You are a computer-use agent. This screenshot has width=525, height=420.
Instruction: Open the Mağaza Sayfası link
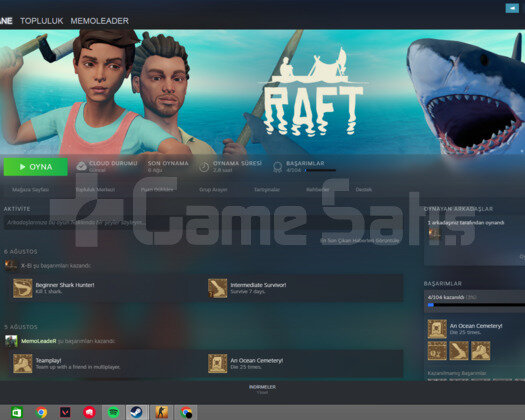30,190
